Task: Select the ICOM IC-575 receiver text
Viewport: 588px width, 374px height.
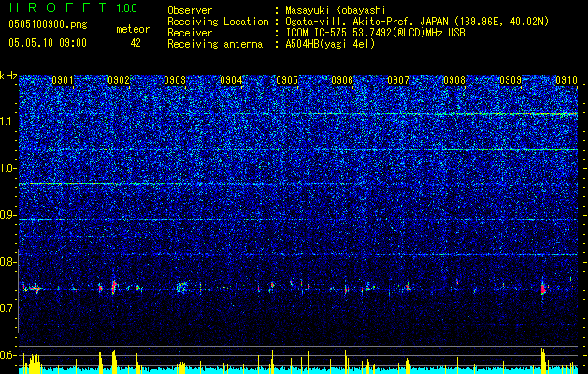Action: click(375, 33)
